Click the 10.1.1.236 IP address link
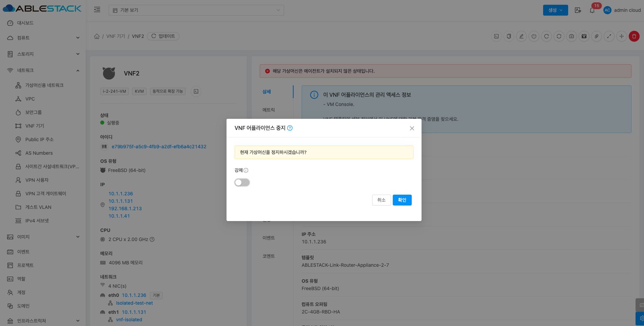Screen dimensions: 644x326 [121, 194]
